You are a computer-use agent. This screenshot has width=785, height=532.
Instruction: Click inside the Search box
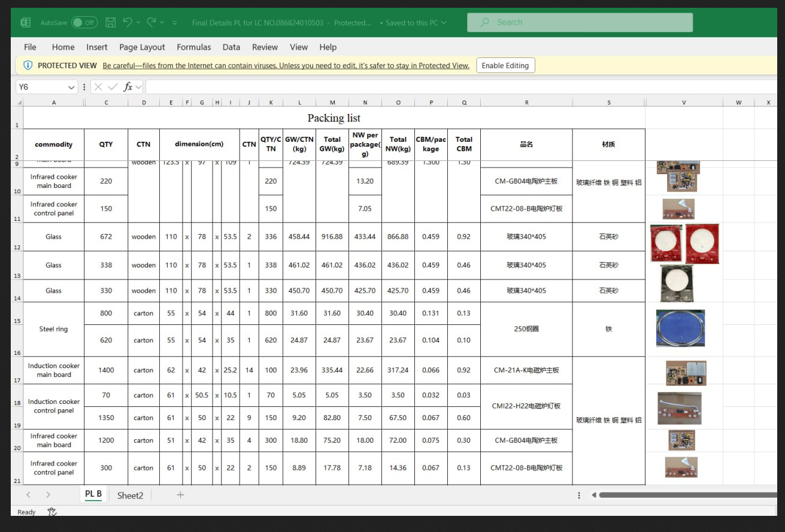(x=580, y=22)
